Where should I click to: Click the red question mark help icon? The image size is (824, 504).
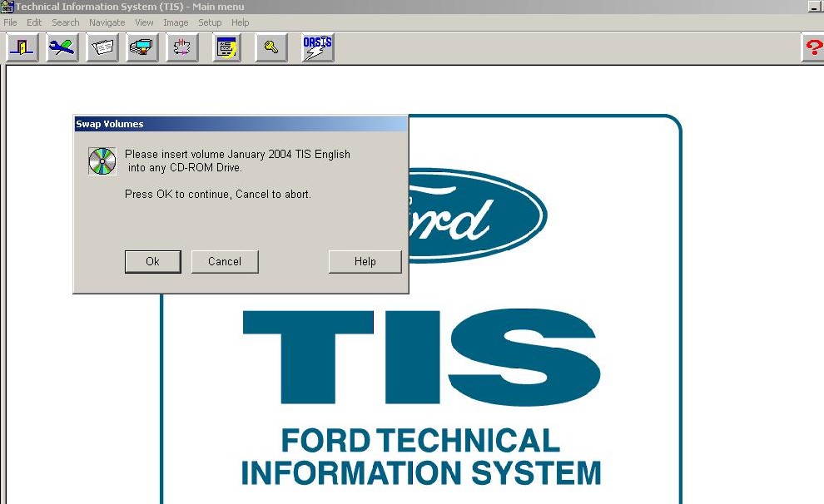[813, 47]
